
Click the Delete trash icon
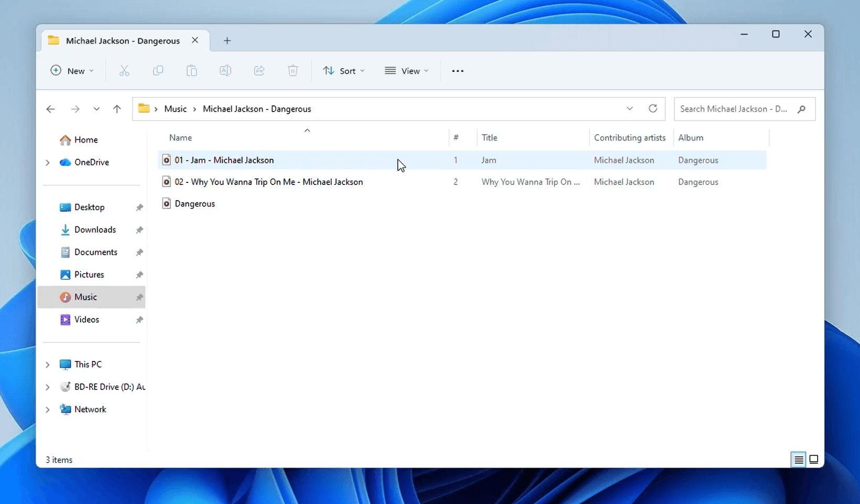(293, 71)
